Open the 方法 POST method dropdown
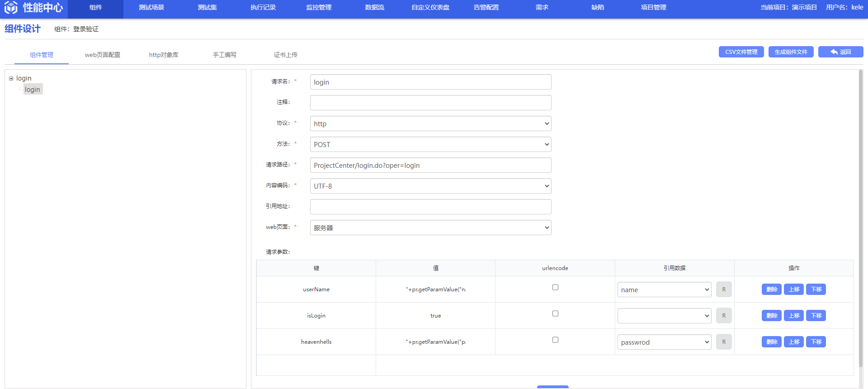This screenshot has height=389, width=868. coord(430,145)
